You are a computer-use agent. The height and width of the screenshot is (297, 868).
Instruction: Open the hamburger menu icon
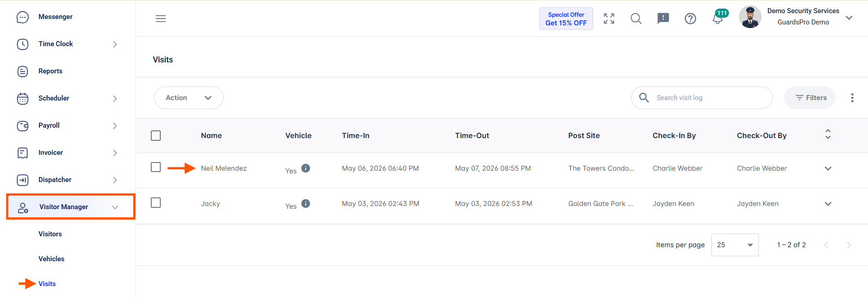(x=161, y=19)
